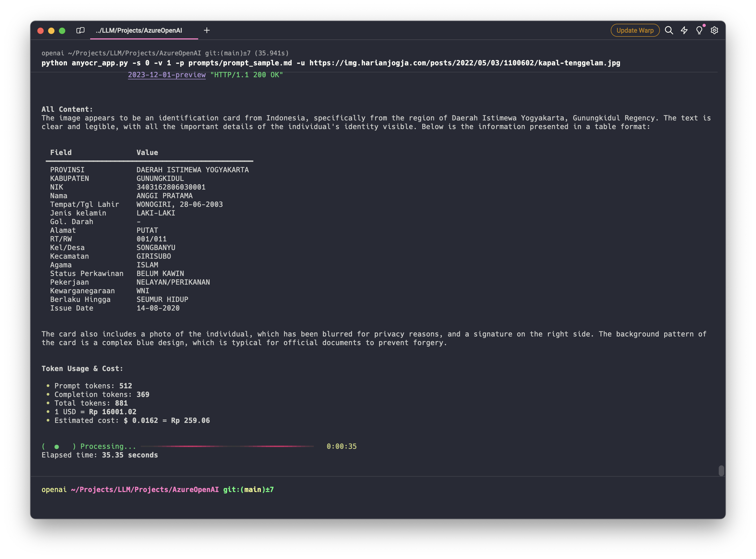Open Warp settings gear icon

(714, 31)
